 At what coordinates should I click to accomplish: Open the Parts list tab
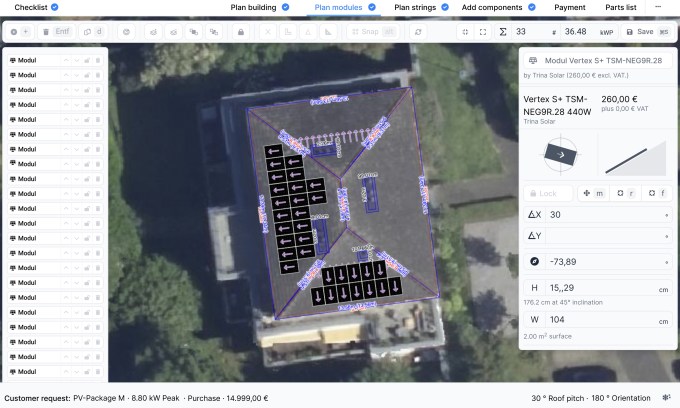tap(621, 7)
